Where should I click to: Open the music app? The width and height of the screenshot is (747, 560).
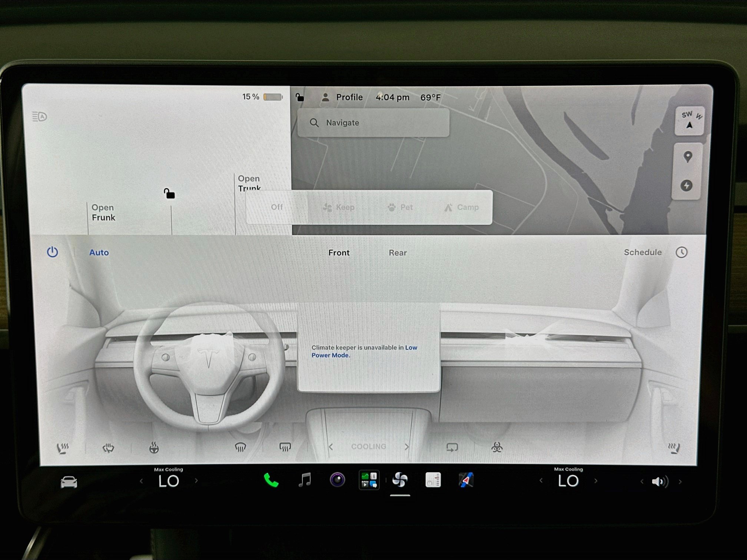tap(305, 480)
